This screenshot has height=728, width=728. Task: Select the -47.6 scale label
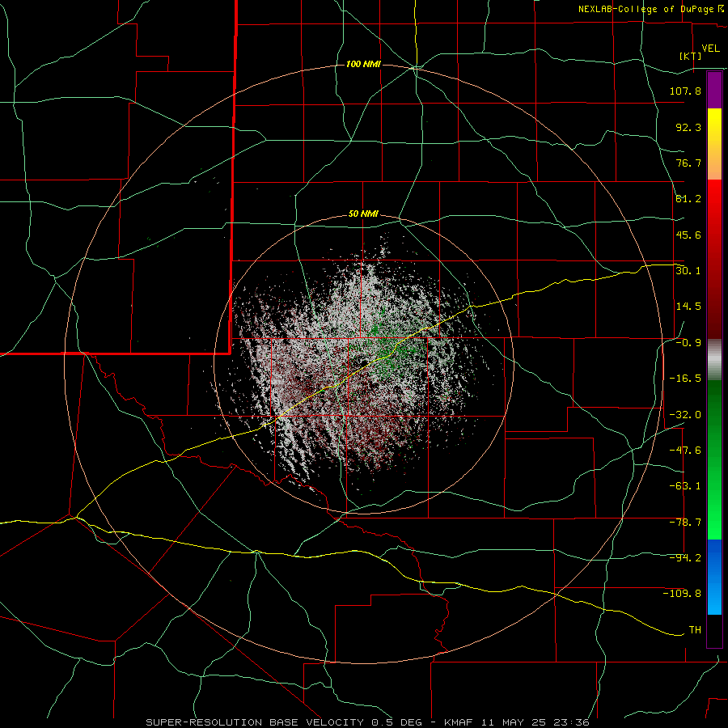[685, 450]
